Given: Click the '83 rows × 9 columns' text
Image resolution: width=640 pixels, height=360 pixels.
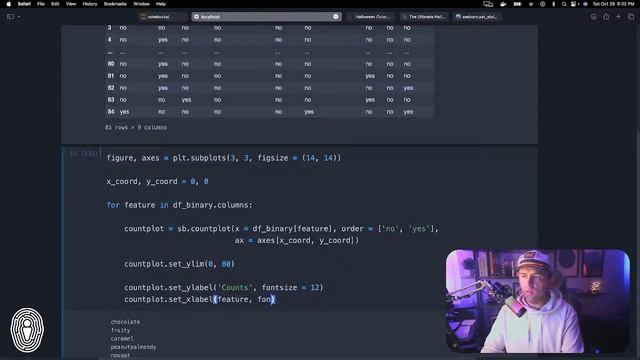Looking at the screenshot, I should 136,127.
